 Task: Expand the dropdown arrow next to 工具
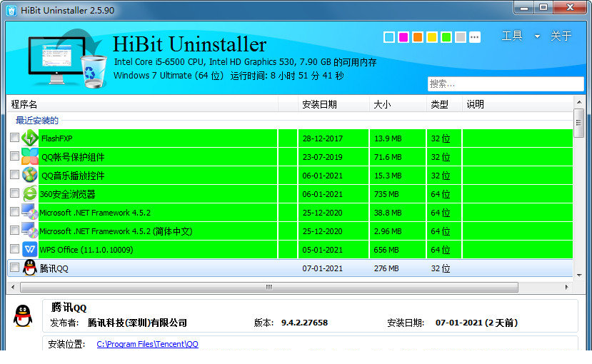tap(537, 36)
